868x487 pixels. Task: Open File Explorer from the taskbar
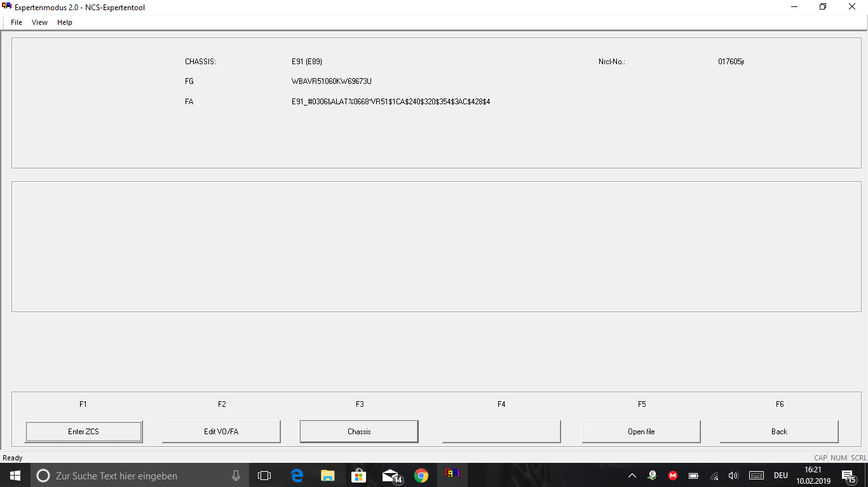(x=328, y=476)
